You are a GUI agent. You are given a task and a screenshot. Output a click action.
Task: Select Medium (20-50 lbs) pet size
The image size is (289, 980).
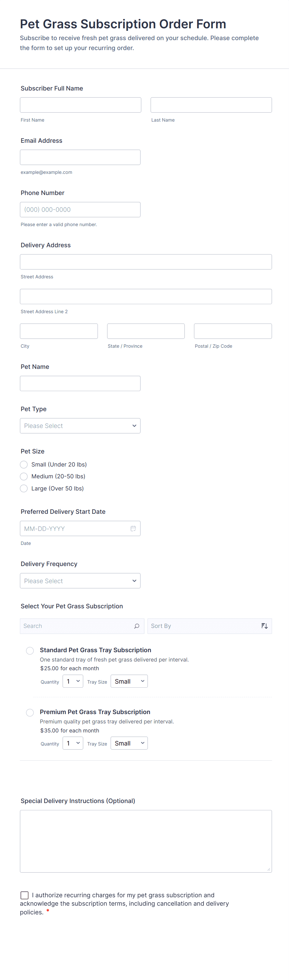pos(24,476)
